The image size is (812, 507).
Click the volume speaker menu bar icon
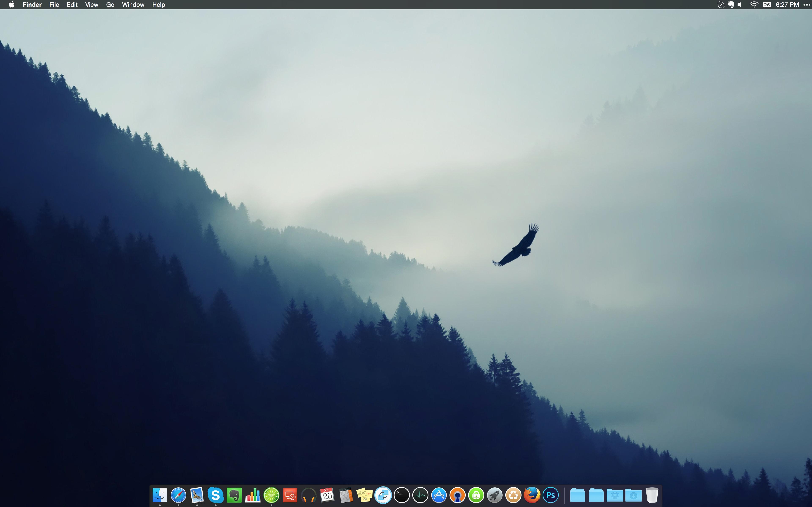[740, 5]
